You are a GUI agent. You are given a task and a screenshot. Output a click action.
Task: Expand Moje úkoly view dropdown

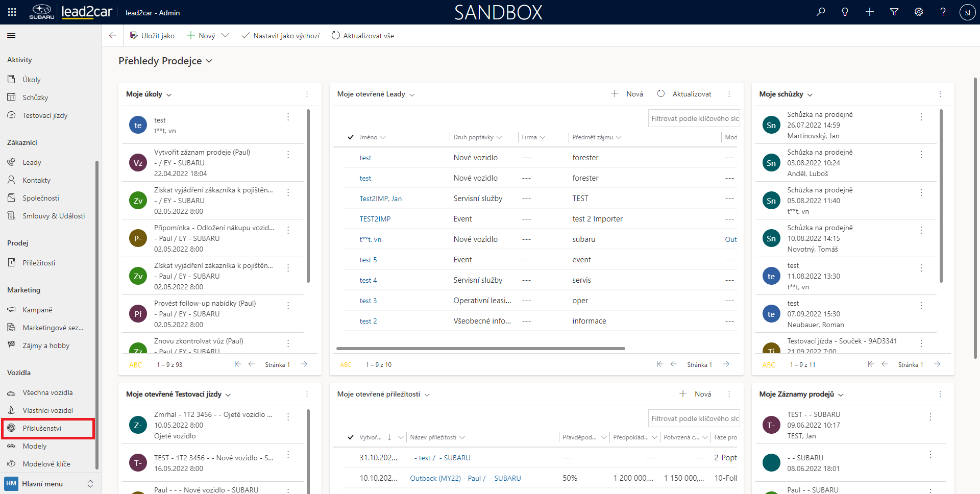pyautogui.click(x=169, y=95)
